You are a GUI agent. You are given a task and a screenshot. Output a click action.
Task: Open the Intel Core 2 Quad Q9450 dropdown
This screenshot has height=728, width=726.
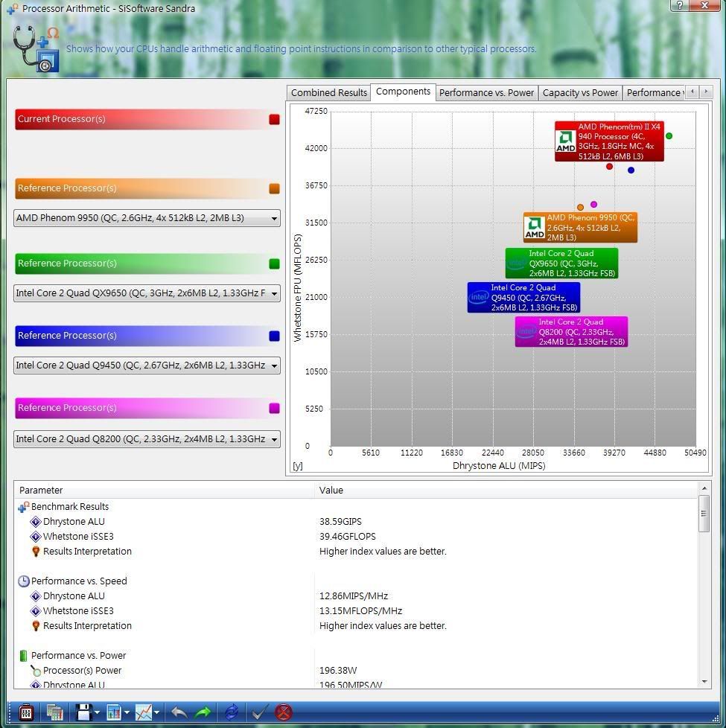pyautogui.click(x=147, y=365)
